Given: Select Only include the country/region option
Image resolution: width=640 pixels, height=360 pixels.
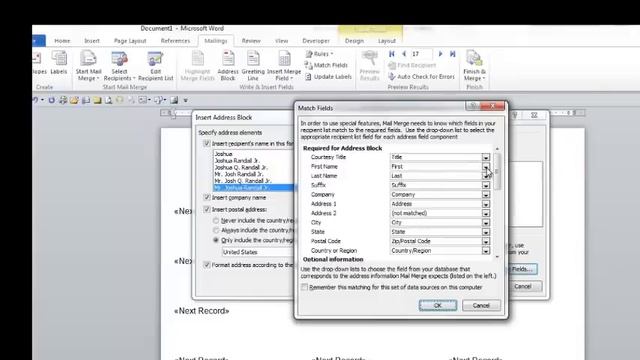Looking at the screenshot, I should pyautogui.click(x=216, y=240).
